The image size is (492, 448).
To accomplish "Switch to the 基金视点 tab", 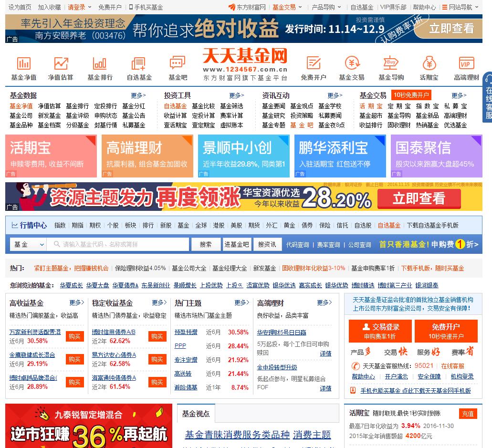I will click(x=196, y=414).
